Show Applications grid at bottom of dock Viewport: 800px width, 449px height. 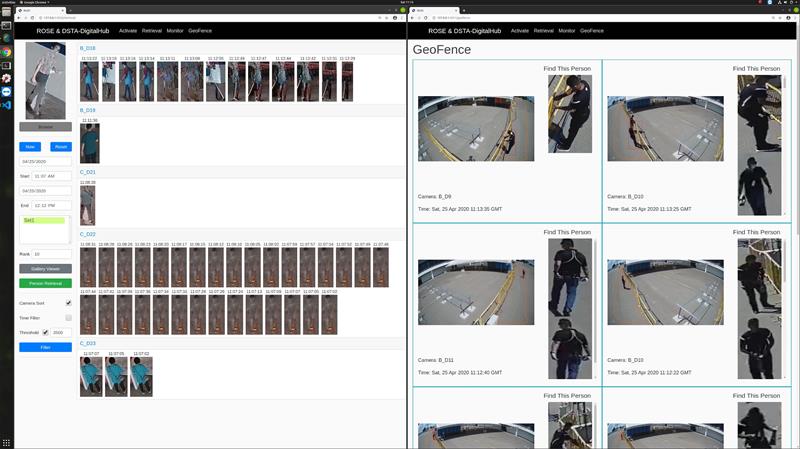pyautogui.click(x=6, y=441)
